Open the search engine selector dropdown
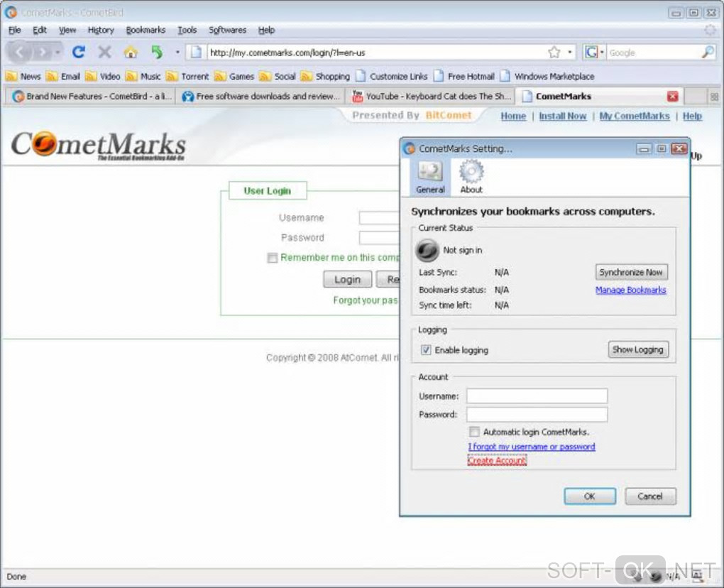The image size is (724, 588). tap(602, 52)
